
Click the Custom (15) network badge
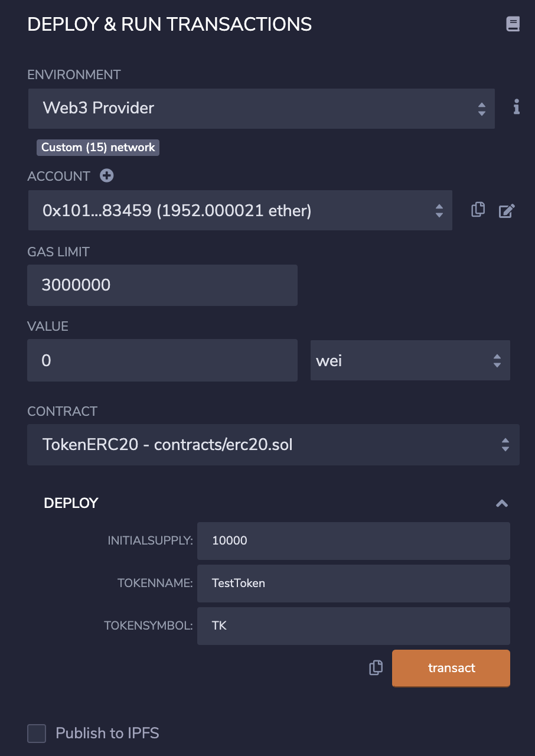[x=98, y=148]
